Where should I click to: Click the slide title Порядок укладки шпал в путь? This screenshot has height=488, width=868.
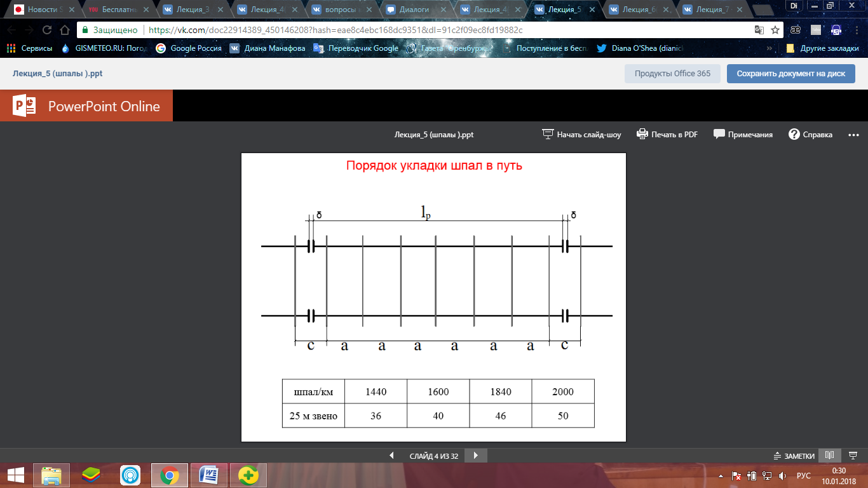pos(434,166)
